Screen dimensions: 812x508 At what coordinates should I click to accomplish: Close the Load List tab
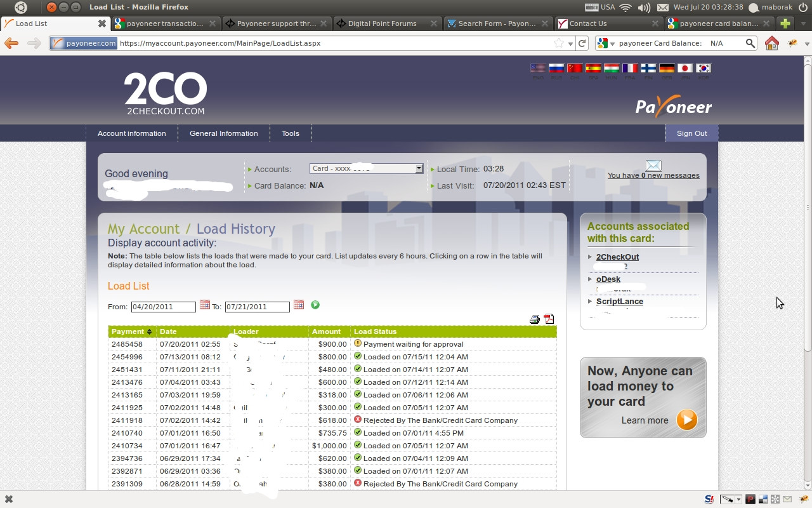(x=101, y=23)
